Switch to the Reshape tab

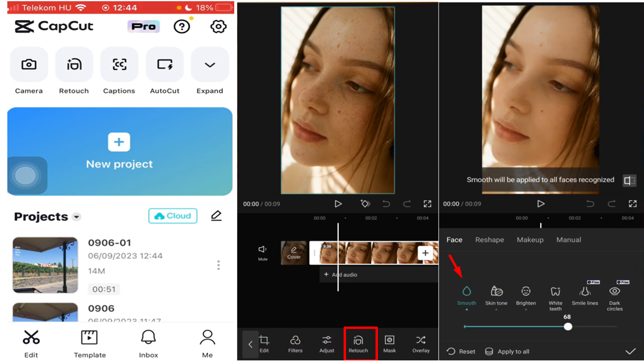[x=489, y=240]
